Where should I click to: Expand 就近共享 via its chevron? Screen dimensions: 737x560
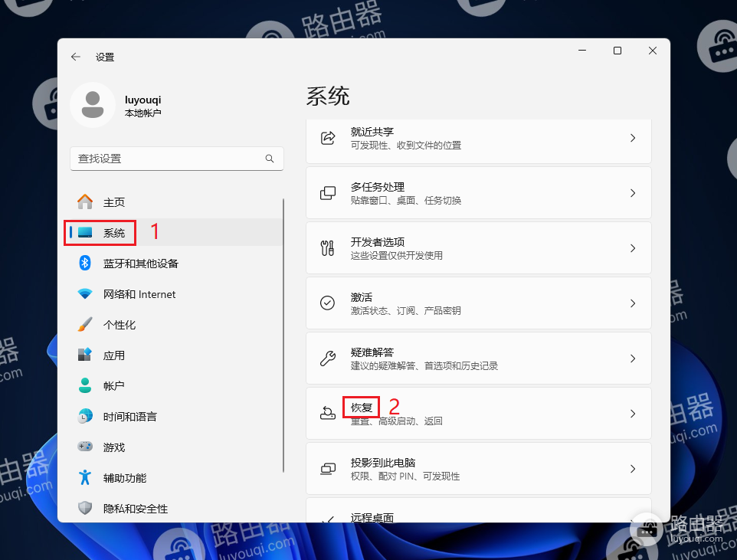pos(633,138)
